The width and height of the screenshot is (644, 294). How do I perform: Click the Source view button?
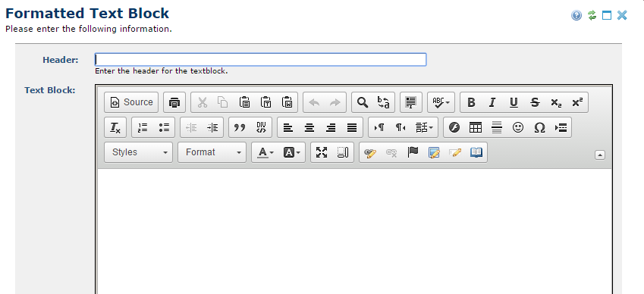(131, 102)
